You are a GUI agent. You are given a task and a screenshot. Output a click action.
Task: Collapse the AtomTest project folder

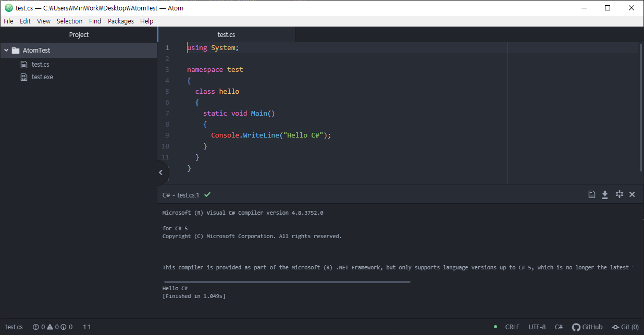point(6,51)
